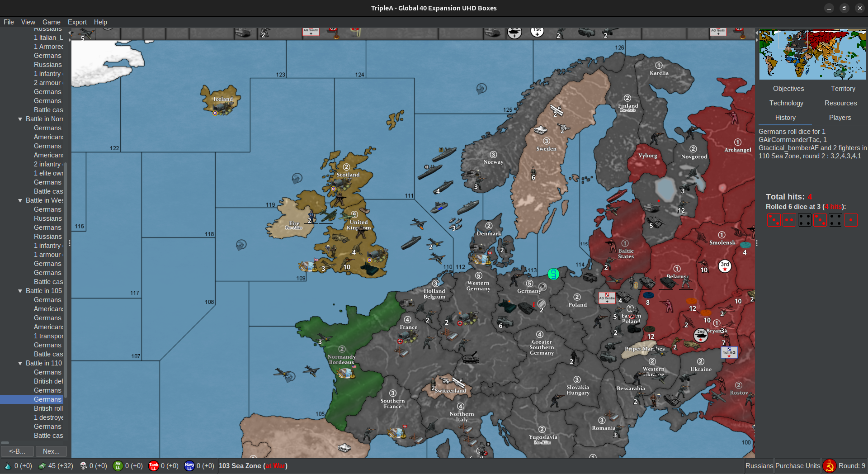Click the naval base icon at Normandy Bordeaux
The width and height of the screenshot is (868, 474).
coord(345,374)
